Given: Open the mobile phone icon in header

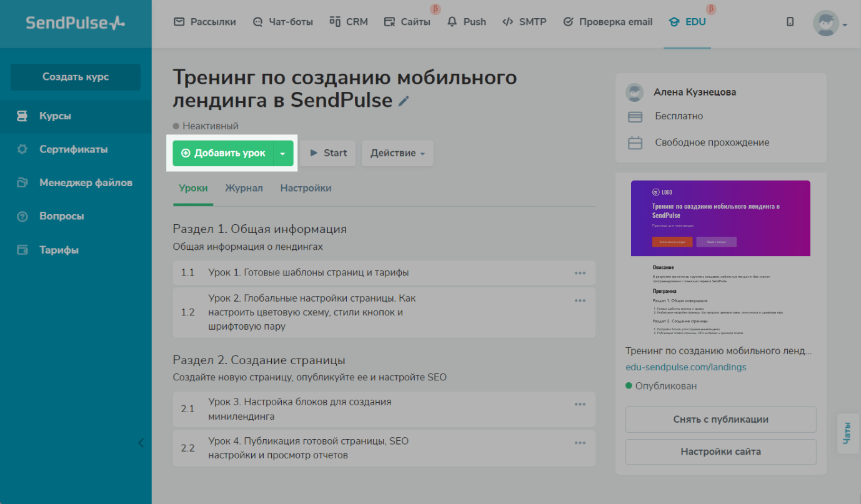Looking at the screenshot, I should [x=790, y=22].
